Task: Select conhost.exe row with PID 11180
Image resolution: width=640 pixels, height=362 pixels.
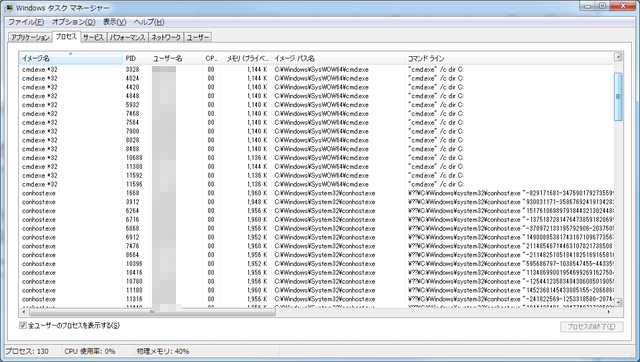Action: coord(316,291)
